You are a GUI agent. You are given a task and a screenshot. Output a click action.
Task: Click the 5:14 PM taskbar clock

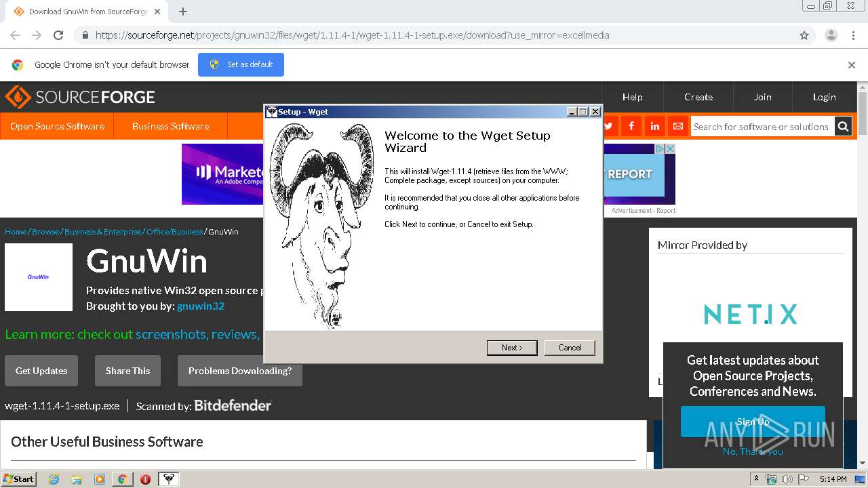[x=833, y=479]
